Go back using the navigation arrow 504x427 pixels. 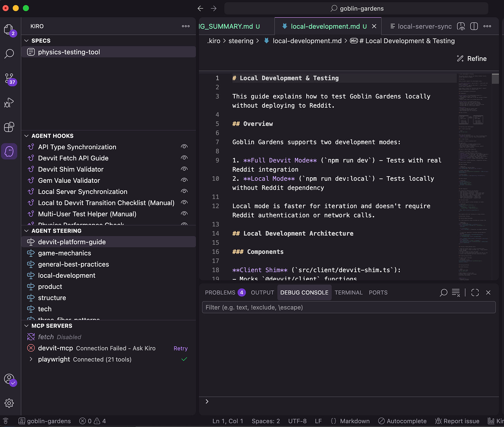(x=200, y=8)
